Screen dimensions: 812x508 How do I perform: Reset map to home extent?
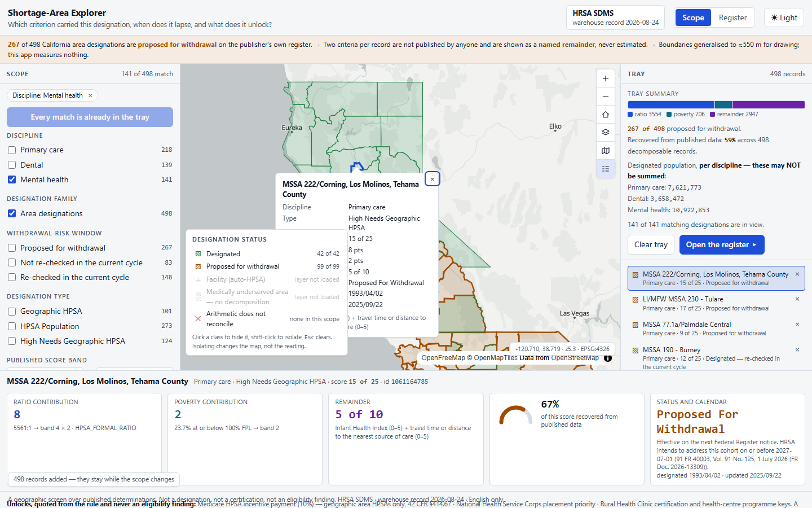605,115
